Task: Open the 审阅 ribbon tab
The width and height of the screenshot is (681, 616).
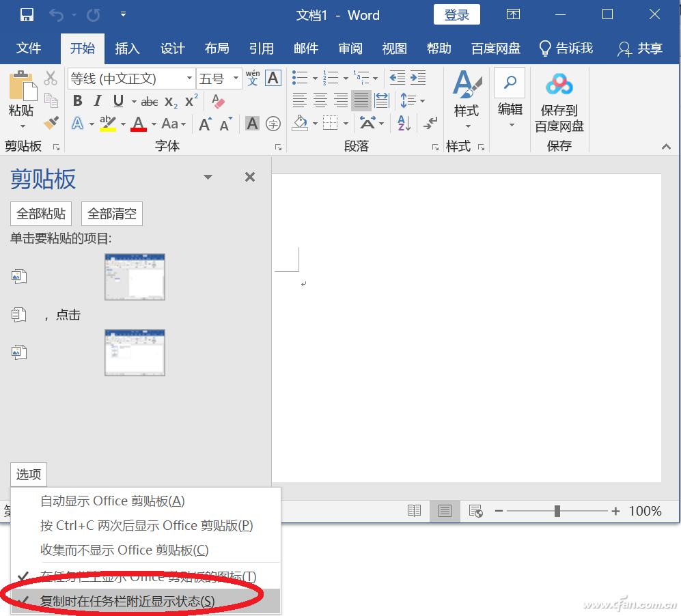Action: pos(350,48)
